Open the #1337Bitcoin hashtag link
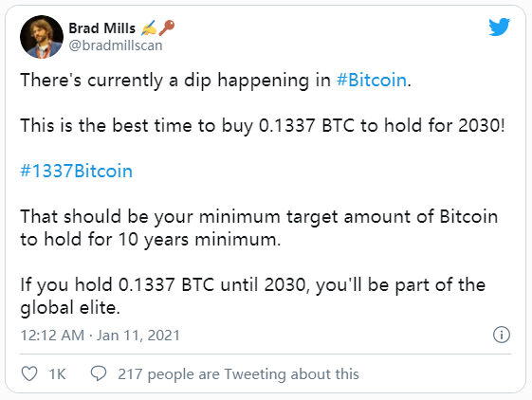 [x=77, y=171]
